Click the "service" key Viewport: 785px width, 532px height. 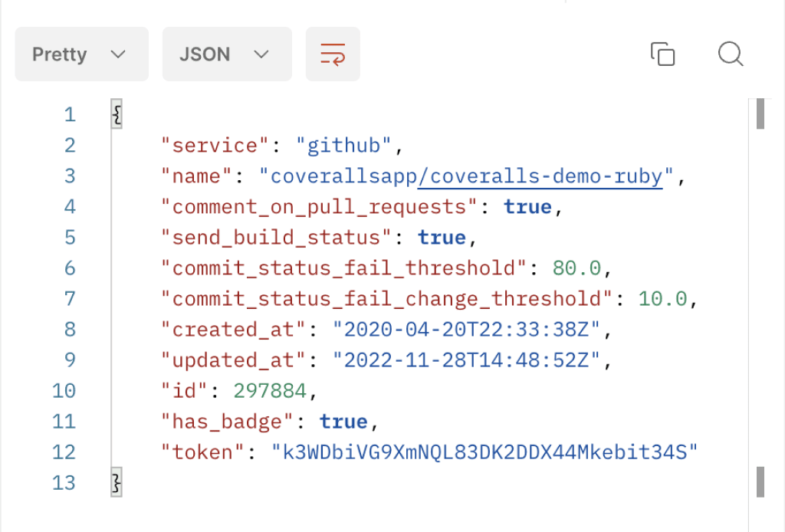coord(215,146)
